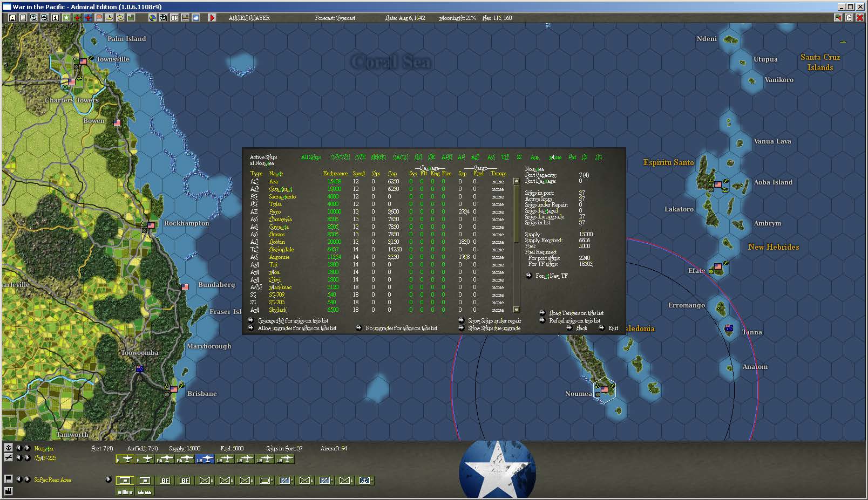Click the airplane airfield icon in bottom panel
Screen dimensions: 868x500
[8, 457]
